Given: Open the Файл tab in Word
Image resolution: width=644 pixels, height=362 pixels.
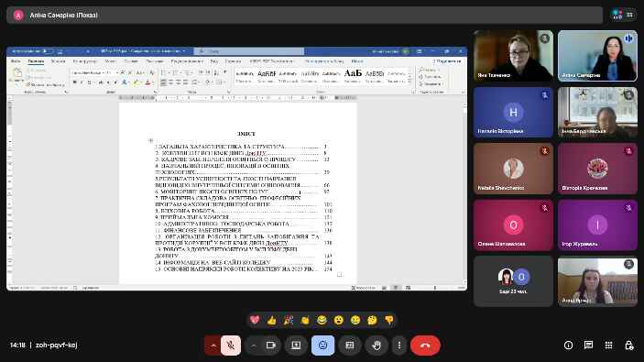Looking at the screenshot, I should 16,61.
